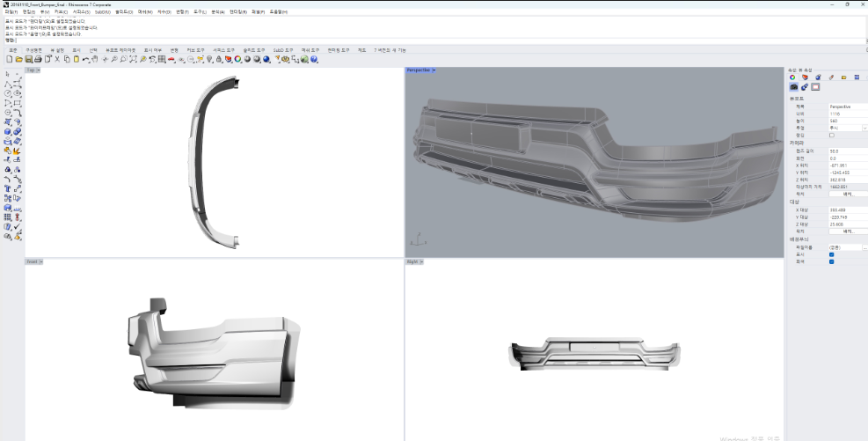This screenshot has height=441, width=868.
Task: Open the Grasshopper green icon
Action: click(304, 59)
